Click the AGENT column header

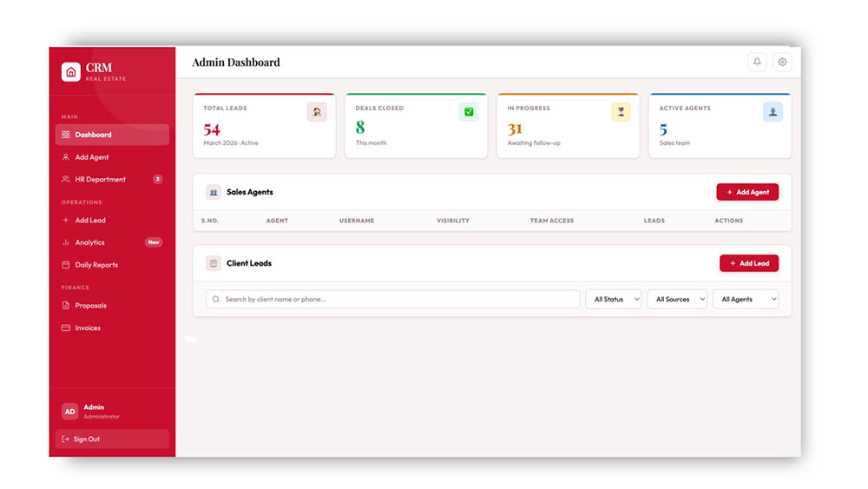[277, 221]
